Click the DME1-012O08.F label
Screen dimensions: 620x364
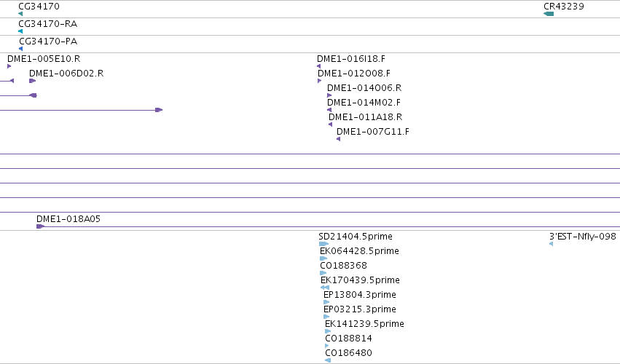click(354, 74)
